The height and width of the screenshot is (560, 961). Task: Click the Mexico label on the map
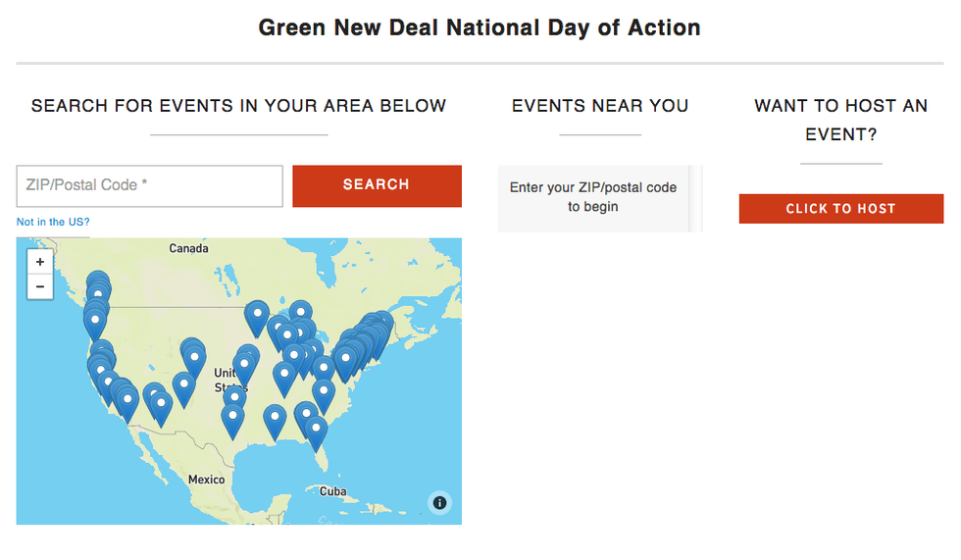pos(206,480)
